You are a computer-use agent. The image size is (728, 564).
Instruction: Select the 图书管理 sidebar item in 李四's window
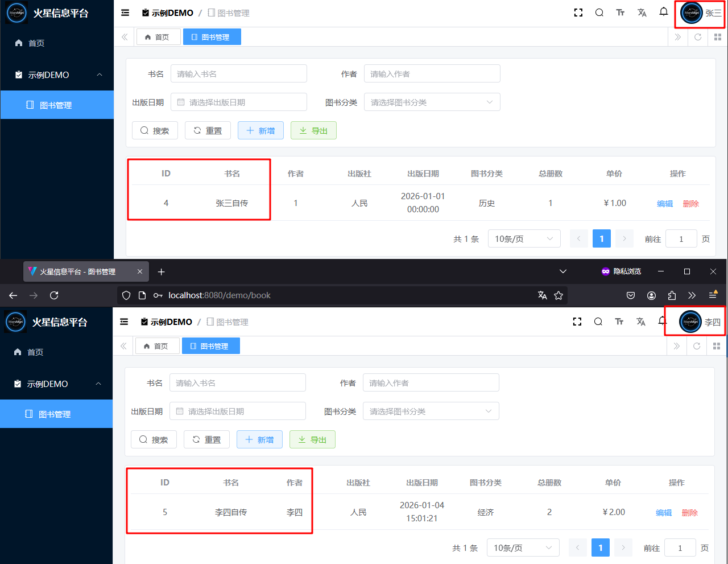[55, 414]
